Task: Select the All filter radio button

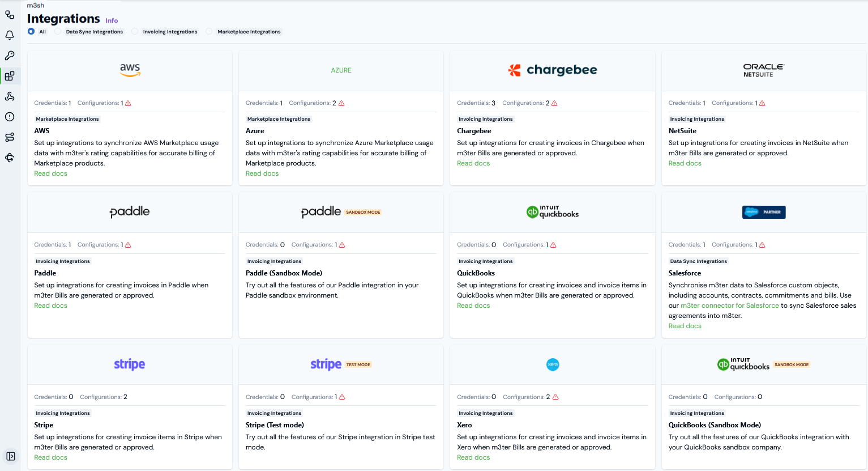Action: [x=31, y=31]
